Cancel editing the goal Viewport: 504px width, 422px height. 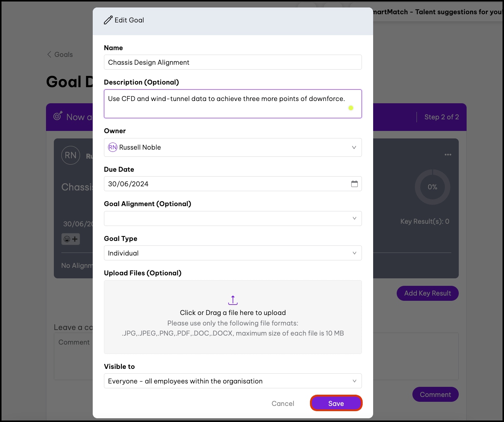283,403
